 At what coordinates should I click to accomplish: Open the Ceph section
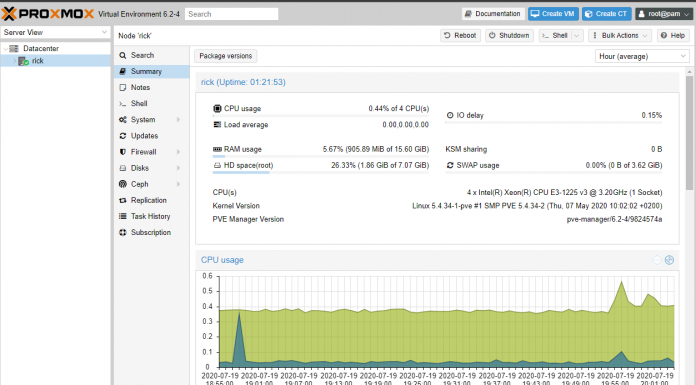coord(151,184)
